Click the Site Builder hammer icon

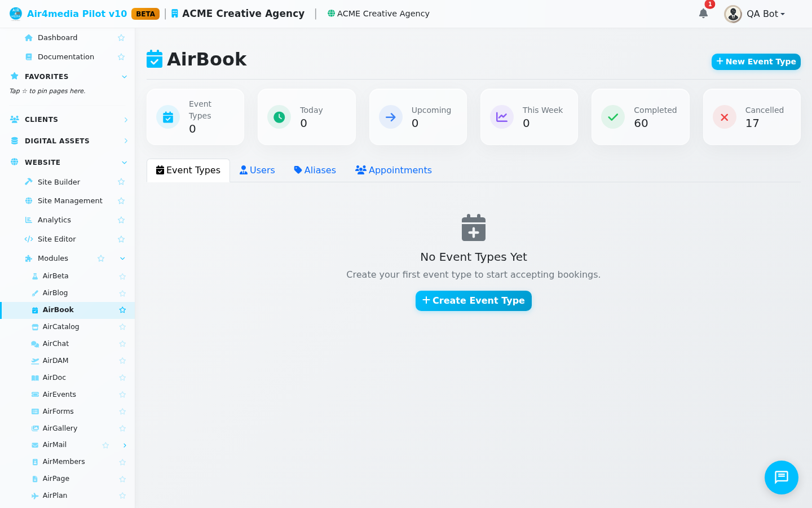click(x=29, y=182)
